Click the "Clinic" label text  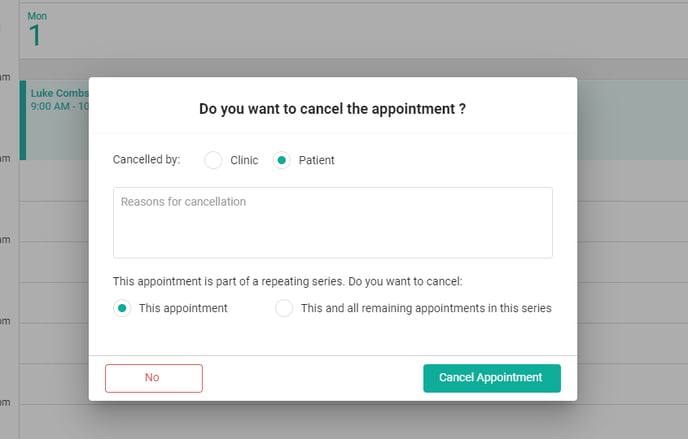pos(244,160)
